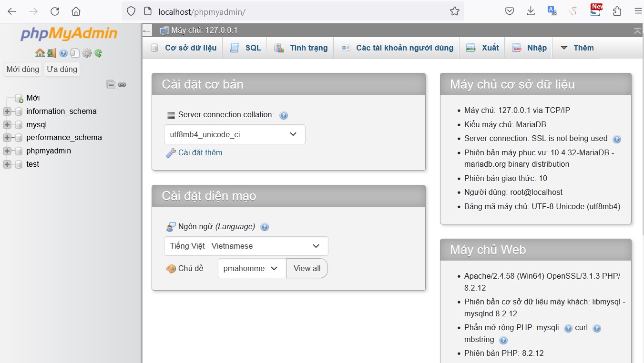Click the Ưa dùng button
644x363 pixels.
(x=62, y=69)
